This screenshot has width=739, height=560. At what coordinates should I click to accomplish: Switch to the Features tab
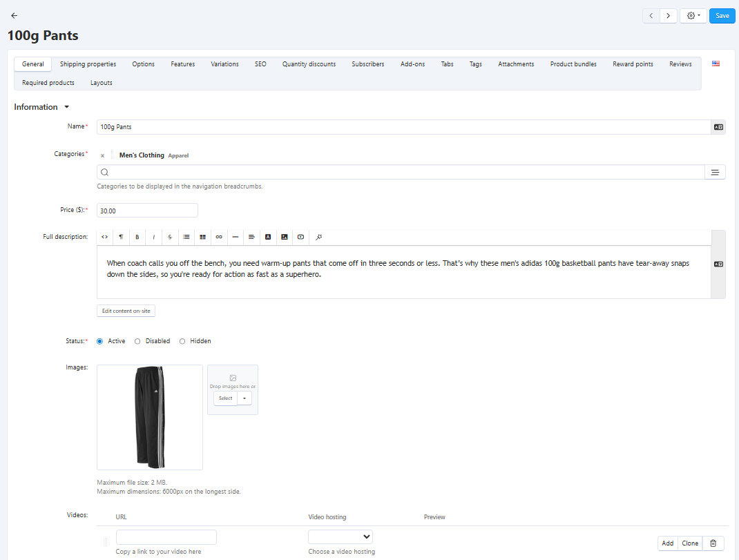click(x=183, y=64)
